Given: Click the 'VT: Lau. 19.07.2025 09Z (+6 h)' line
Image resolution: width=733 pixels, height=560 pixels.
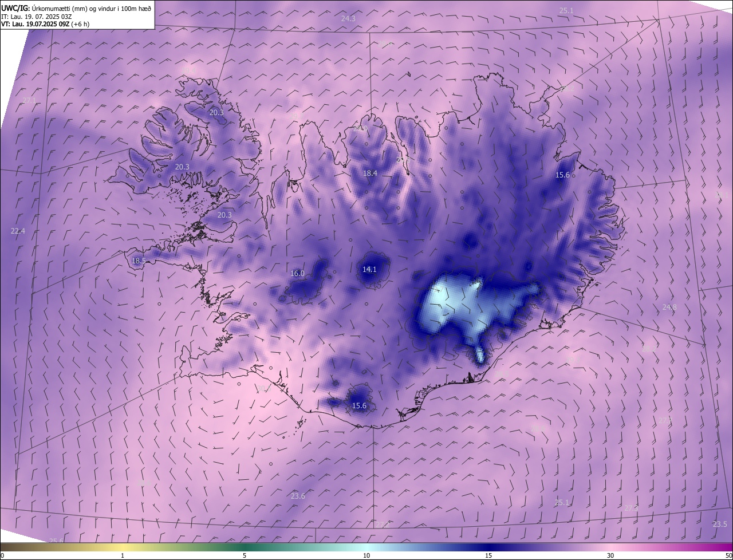Looking at the screenshot, I should [x=45, y=24].
